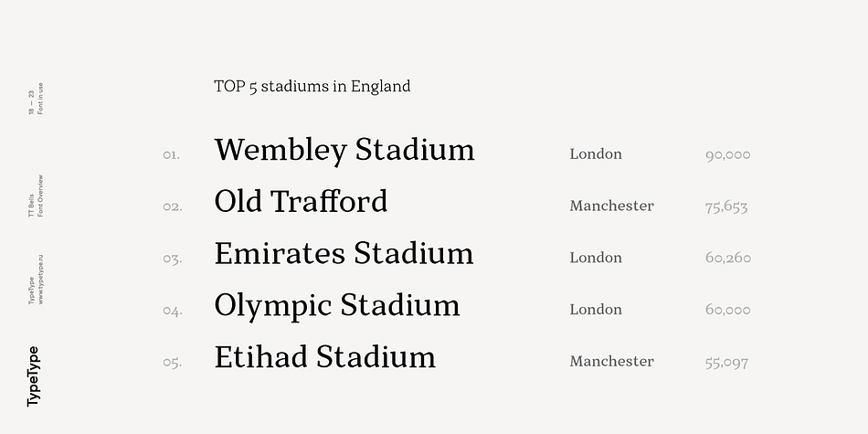Click the number 03. list marker
Image resolution: width=868 pixels, height=434 pixels.
pos(172,259)
